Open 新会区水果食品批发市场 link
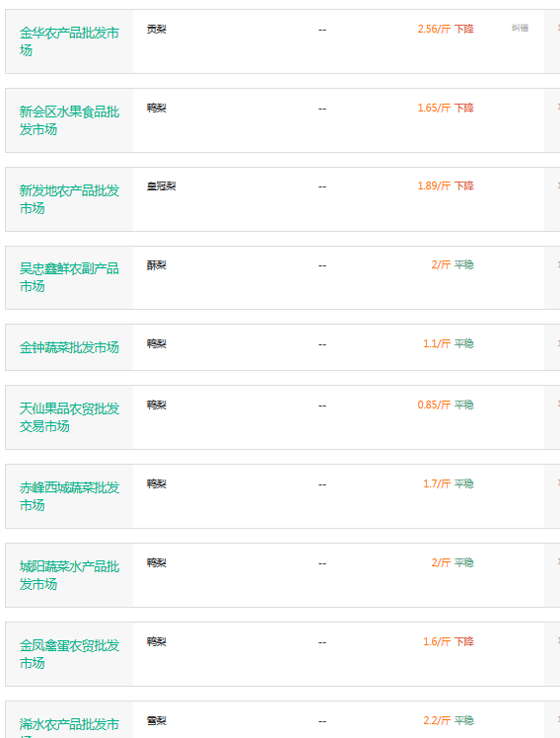 pyautogui.click(x=69, y=120)
